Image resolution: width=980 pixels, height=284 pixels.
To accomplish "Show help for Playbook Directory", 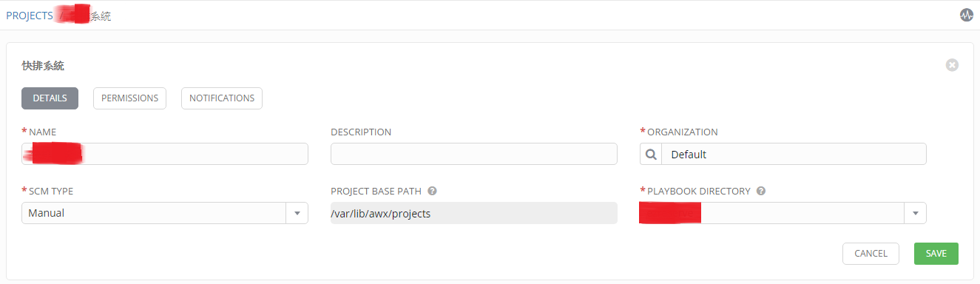I will (x=760, y=191).
